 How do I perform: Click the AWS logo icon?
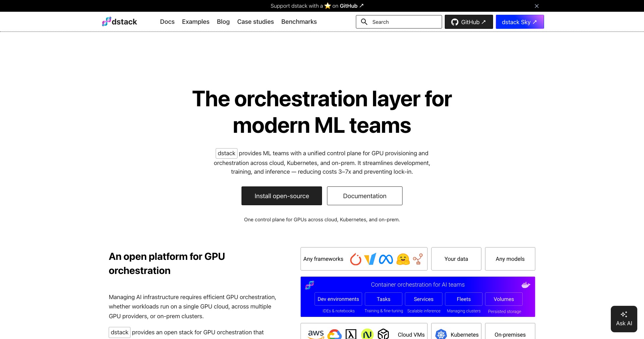click(x=316, y=334)
